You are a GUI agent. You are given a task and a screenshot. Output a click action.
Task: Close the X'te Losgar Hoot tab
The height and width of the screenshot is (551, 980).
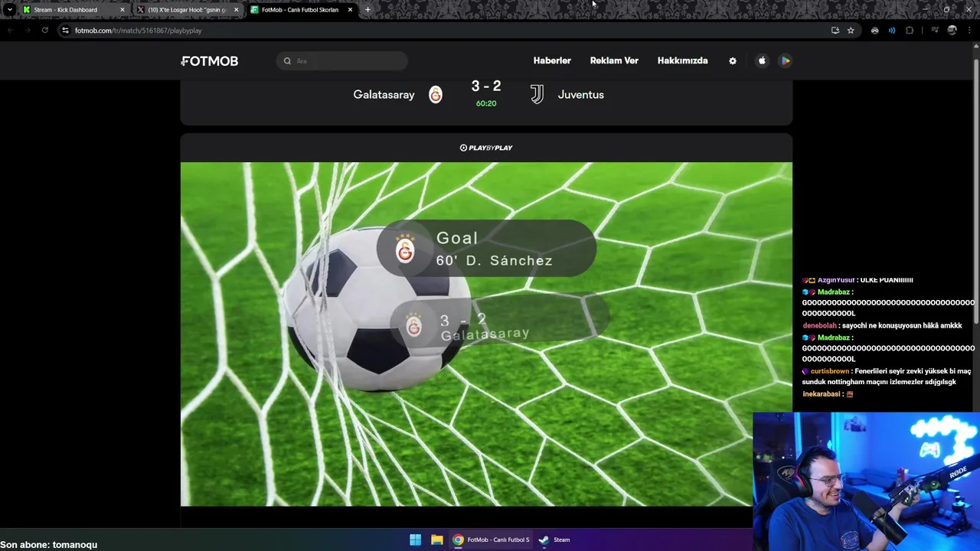236,9
